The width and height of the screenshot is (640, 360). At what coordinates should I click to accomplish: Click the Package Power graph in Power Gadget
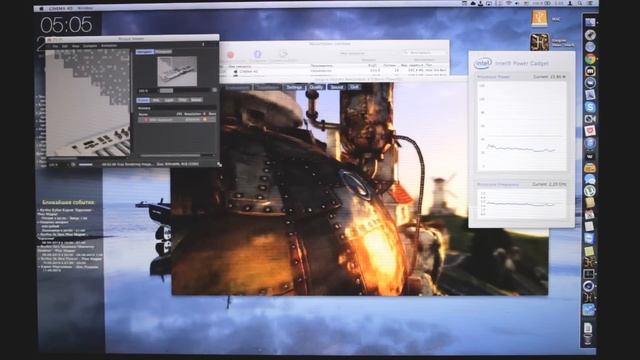point(522,126)
